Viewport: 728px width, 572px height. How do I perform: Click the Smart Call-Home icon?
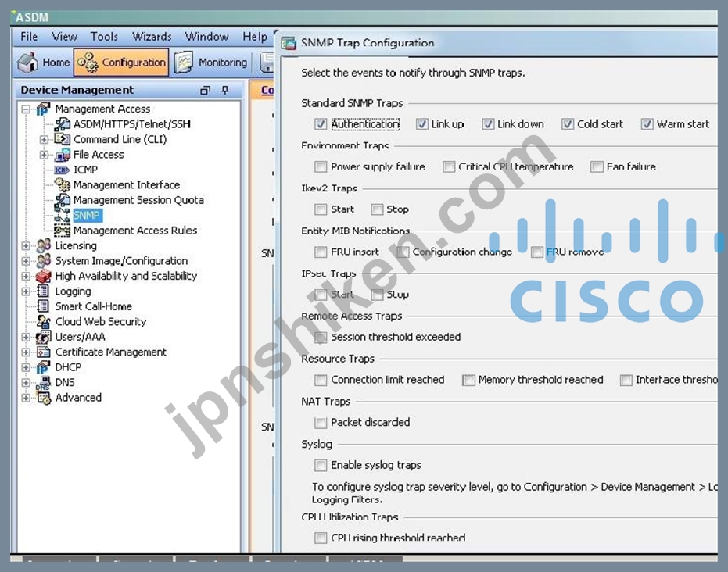pyautogui.click(x=43, y=306)
